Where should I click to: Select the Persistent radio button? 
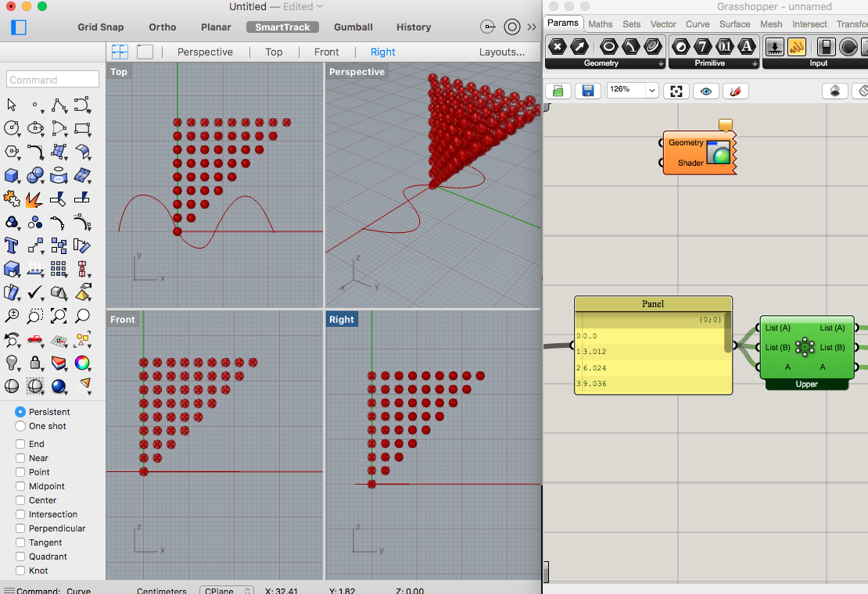coord(20,412)
